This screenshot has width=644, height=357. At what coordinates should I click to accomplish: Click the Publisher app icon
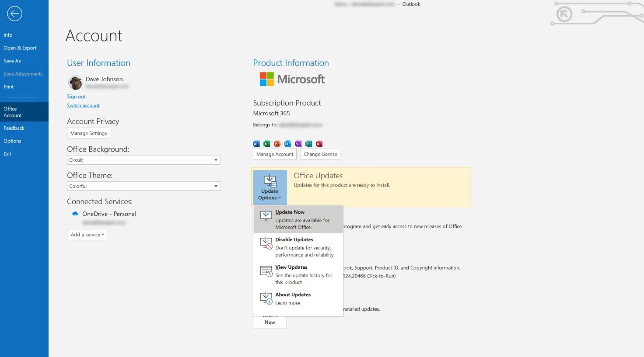(x=308, y=144)
